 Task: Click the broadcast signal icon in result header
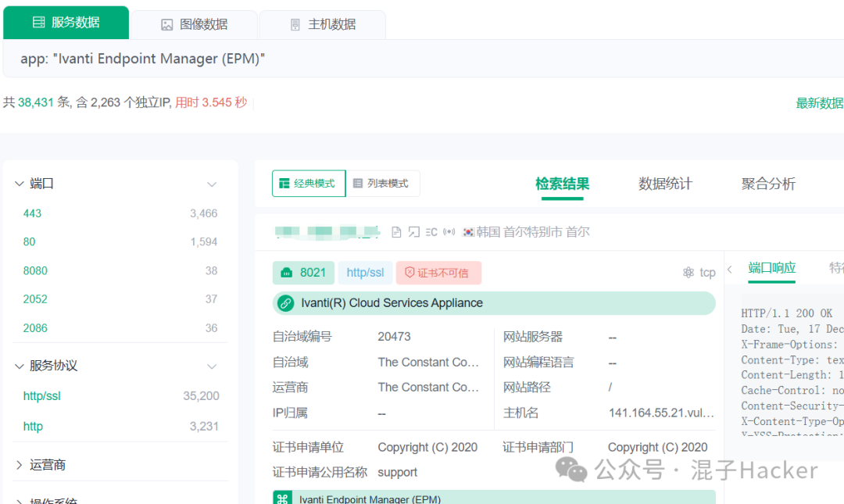pos(449,232)
